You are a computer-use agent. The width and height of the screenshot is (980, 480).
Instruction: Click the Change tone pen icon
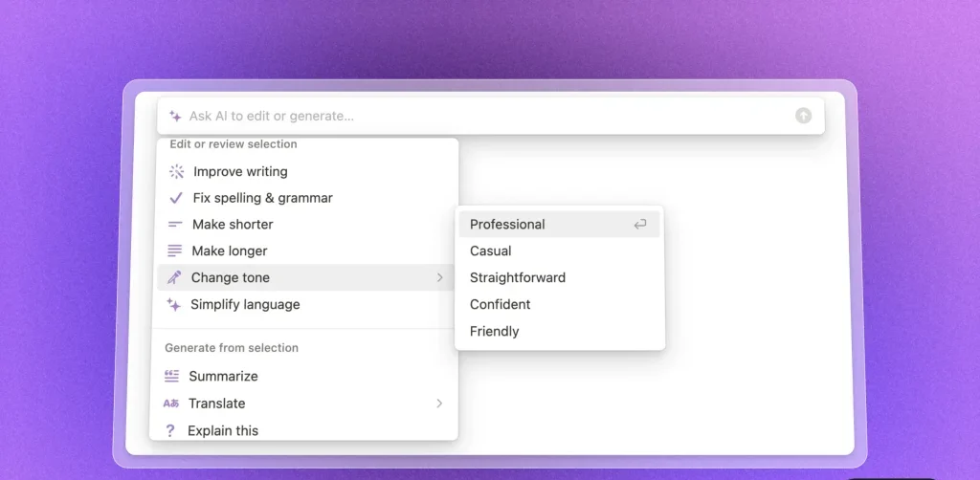point(174,277)
